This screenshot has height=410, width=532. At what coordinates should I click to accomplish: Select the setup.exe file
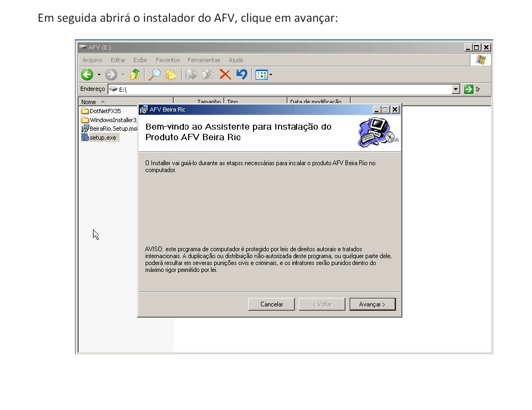click(99, 138)
